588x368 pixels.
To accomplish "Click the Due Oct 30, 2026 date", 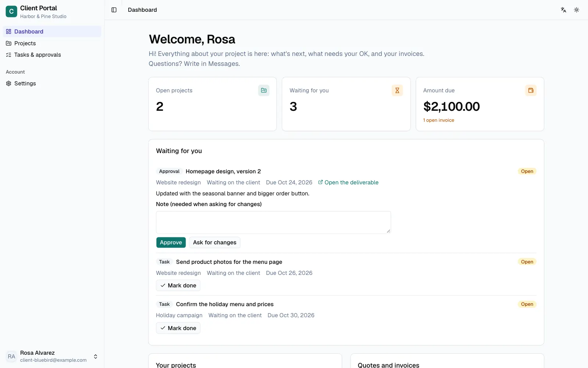I will point(291,315).
